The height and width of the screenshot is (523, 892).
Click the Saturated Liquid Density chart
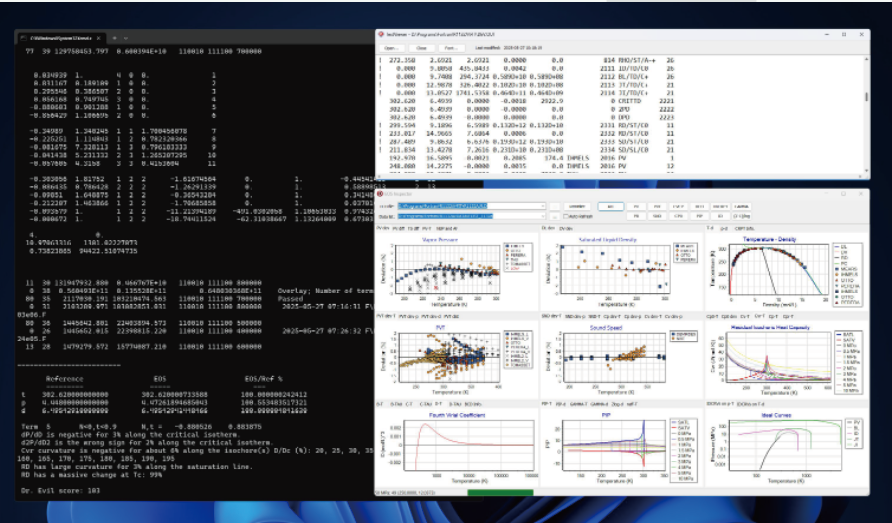613,269
